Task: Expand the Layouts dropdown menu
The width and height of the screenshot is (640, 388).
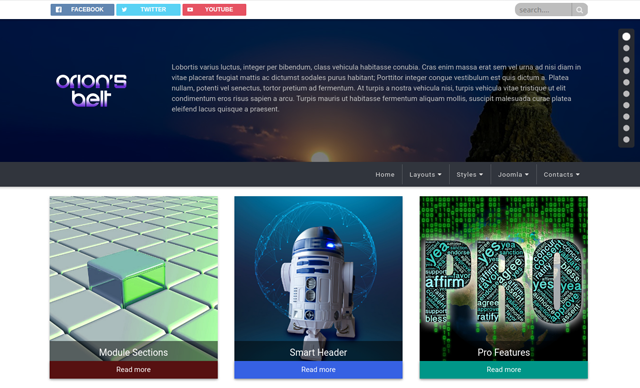Action: click(x=425, y=175)
